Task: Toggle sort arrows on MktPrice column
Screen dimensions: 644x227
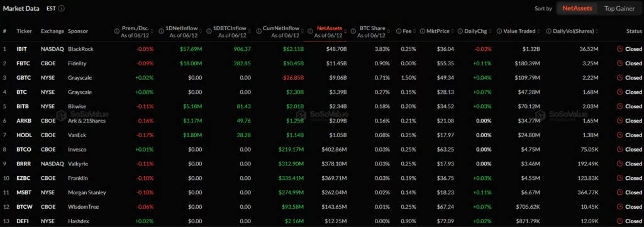Action: [453, 31]
